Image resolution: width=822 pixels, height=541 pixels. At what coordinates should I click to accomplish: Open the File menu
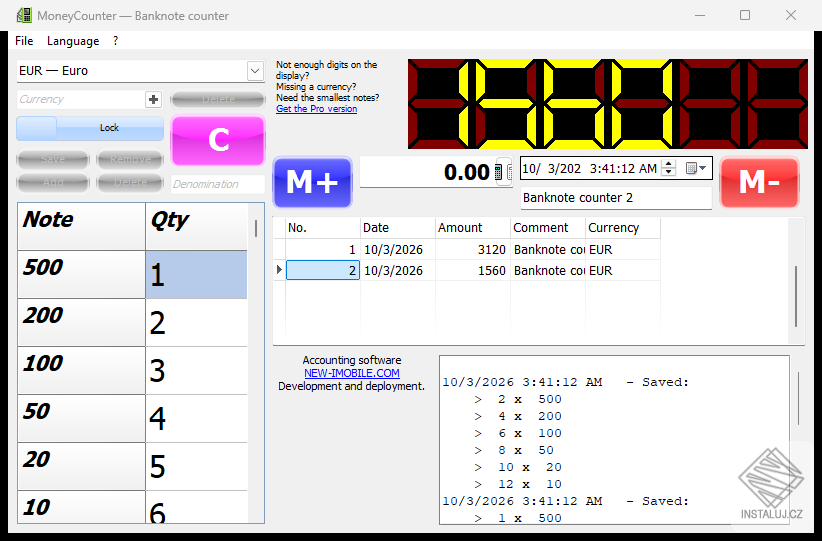pyautogui.click(x=24, y=41)
